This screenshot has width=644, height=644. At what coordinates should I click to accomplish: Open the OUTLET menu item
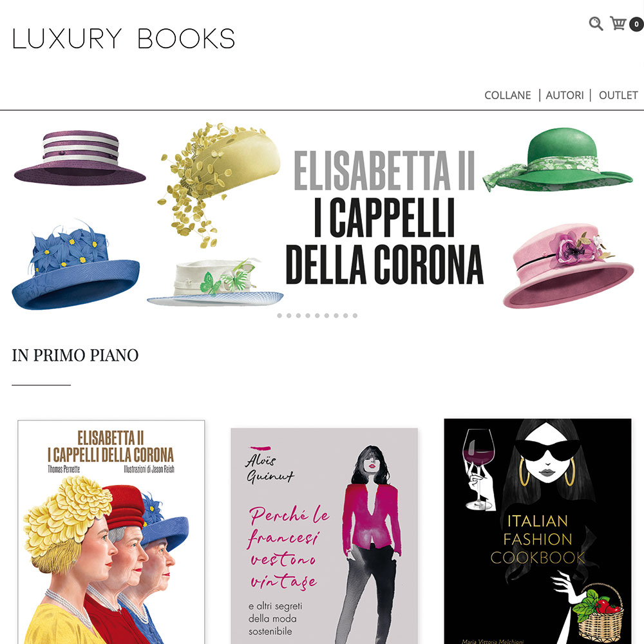pyautogui.click(x=618, y=95)
